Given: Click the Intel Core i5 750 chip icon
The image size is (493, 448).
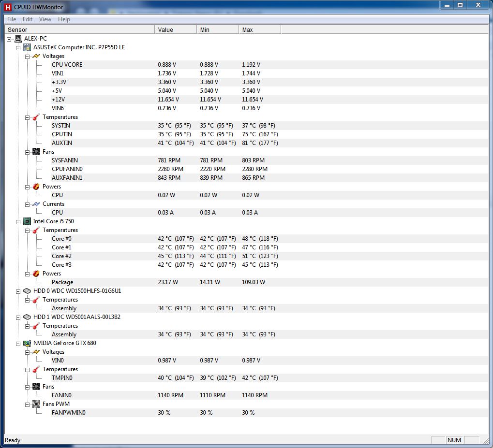Looking at the screenshot, I should [x=28, y=221].
